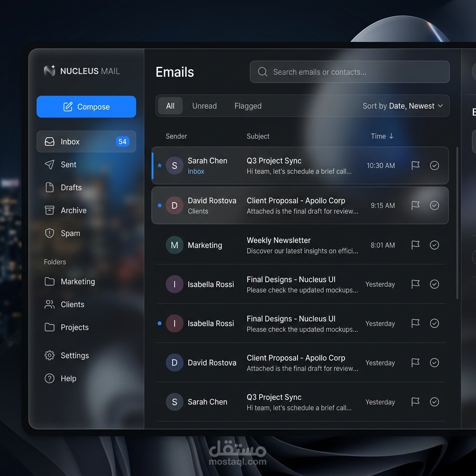Image resolution: width=476 pixels, height=476 pixels.
Task: Click the Sent paper plane icon
Action: [x=49, y=165]
